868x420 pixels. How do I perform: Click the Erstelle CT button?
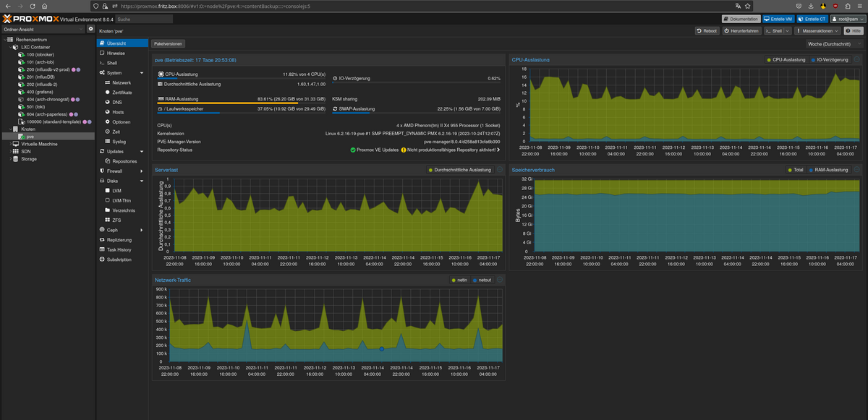tap(812, 19)
